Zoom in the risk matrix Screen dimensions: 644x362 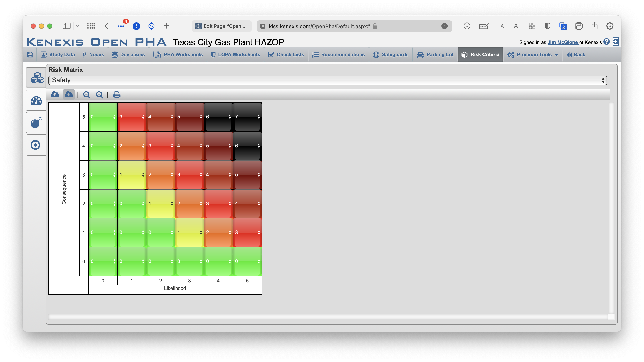coord(99,95)
